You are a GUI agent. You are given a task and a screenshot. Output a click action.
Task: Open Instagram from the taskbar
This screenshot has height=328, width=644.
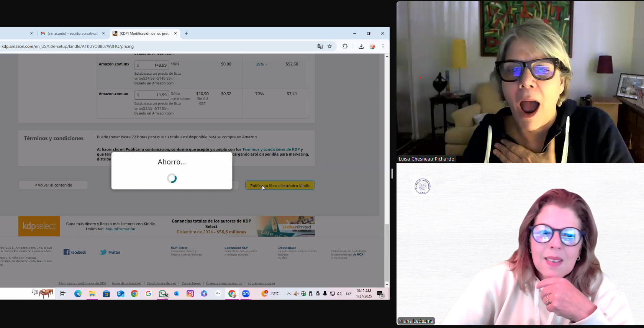(190, 294)
